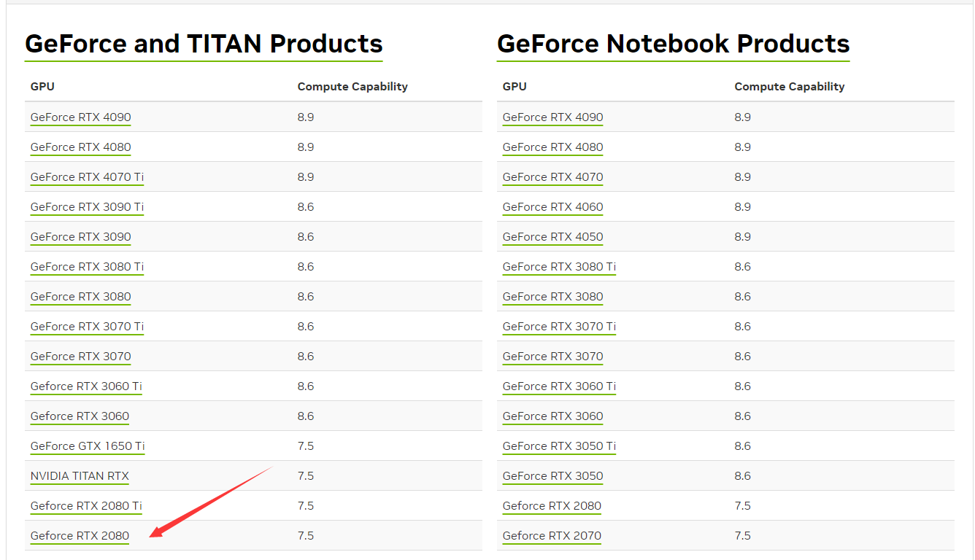975x560 pixels.
Task: Select the 7.5 value in the NVIDIA TITAN RTX row
Action: 306,476
